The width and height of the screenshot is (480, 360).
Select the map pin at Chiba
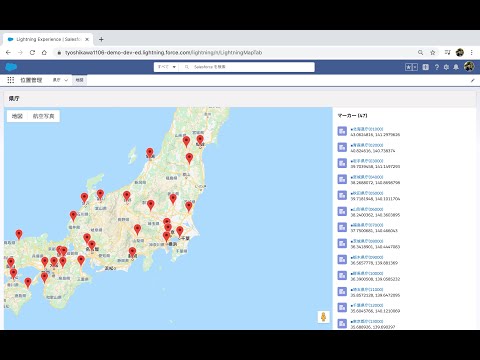coord(180,231)
